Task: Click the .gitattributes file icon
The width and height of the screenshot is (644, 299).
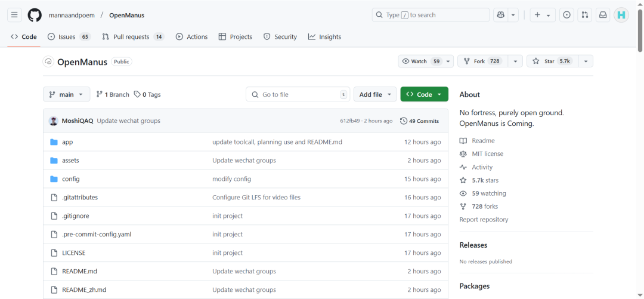Action: coord(54,198)
